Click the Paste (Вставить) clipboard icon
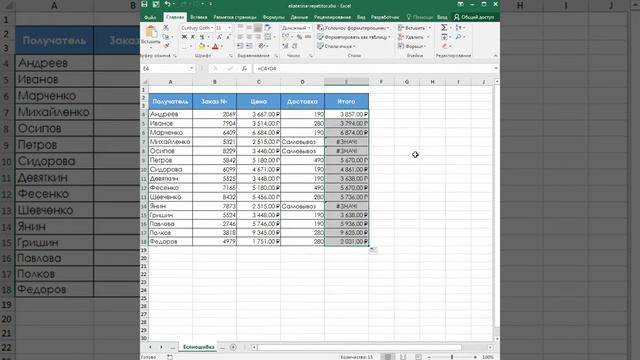The height and width of the screenshot is (360, 640). click(x=151, y=32)
